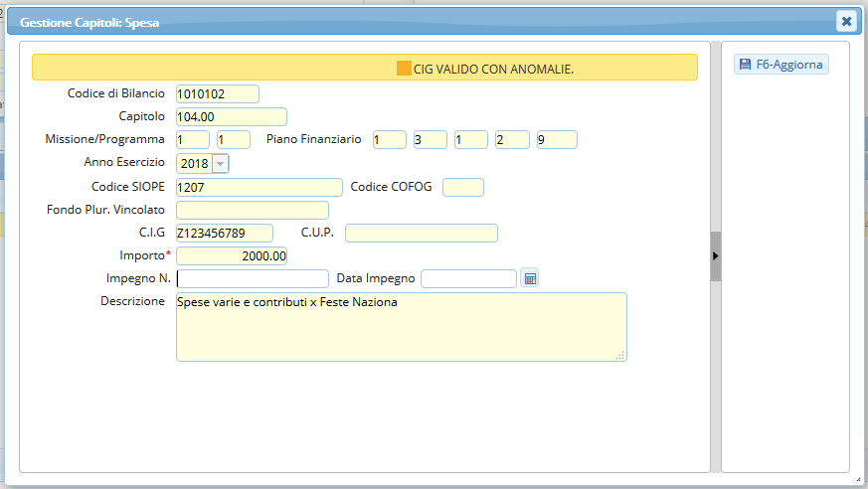Viewport: 868px width, 489px height.
Task: Click inside the Descrizione text area
Action: [401, 327]
